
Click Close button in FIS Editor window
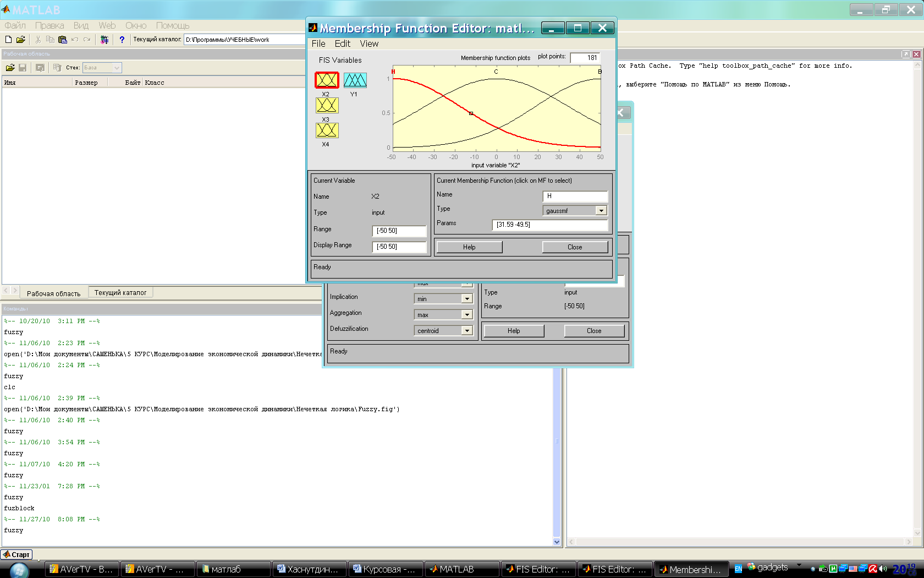(x=594, y=331)
